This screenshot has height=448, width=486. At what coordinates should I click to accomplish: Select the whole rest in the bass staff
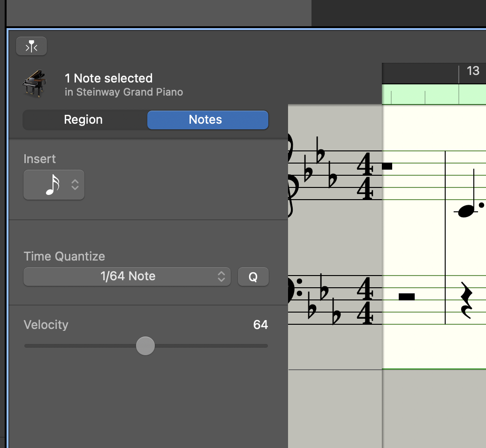click(x=407, y=296)
